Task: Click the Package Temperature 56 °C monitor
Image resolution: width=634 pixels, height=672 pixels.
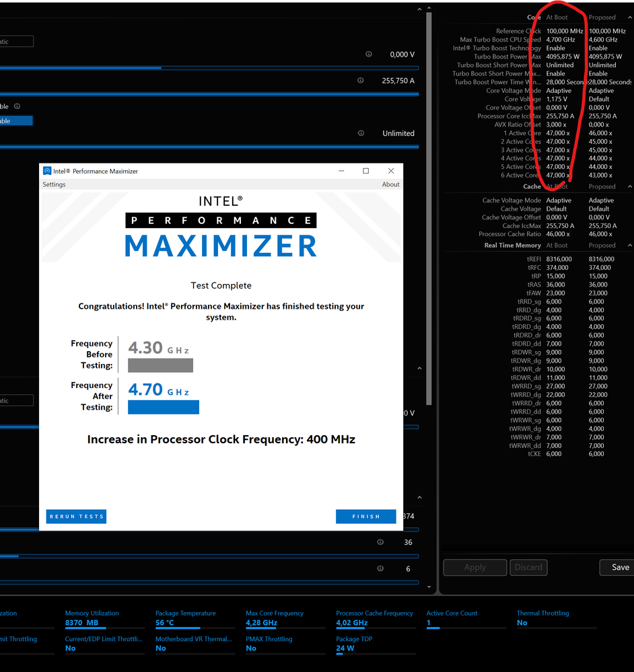Action: (195, 618)
